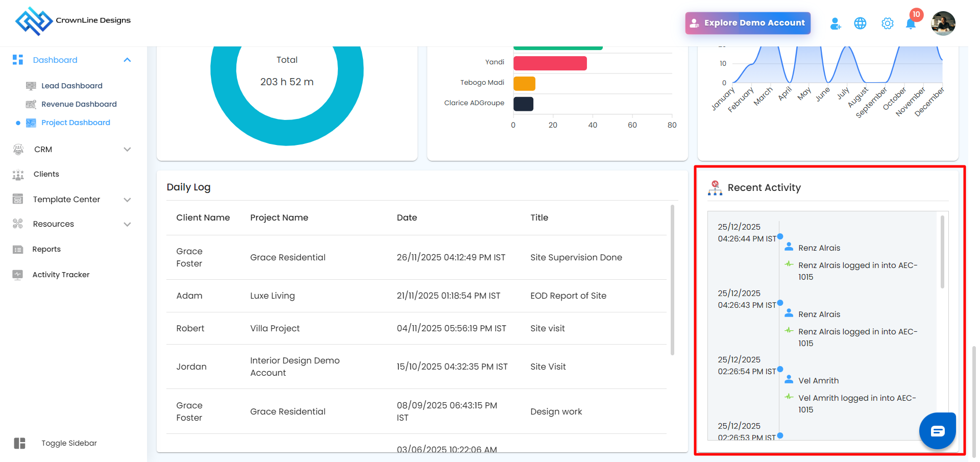Screen dimensions: 980x462
Task: Click the Toggle Sidebar icon
Action: [x=20, y=443]
